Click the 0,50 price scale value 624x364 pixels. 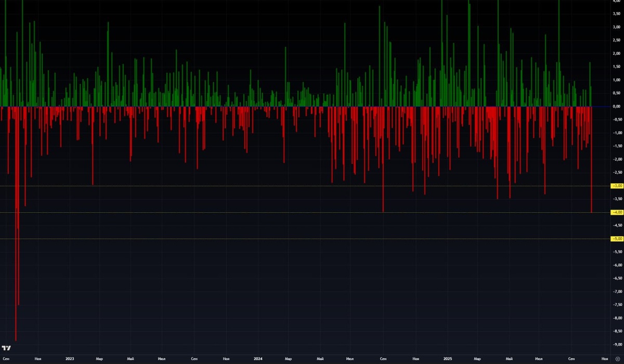617,93
